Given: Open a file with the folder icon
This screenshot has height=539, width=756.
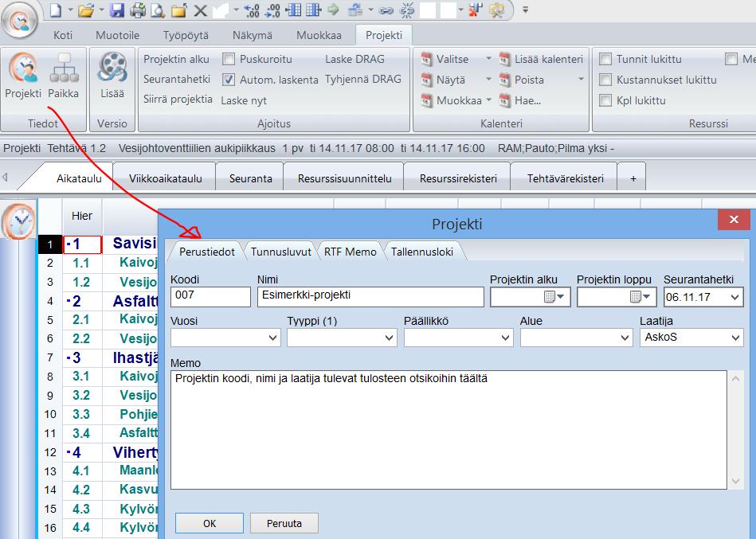Looking at the screenshot, I should [86, 10].
